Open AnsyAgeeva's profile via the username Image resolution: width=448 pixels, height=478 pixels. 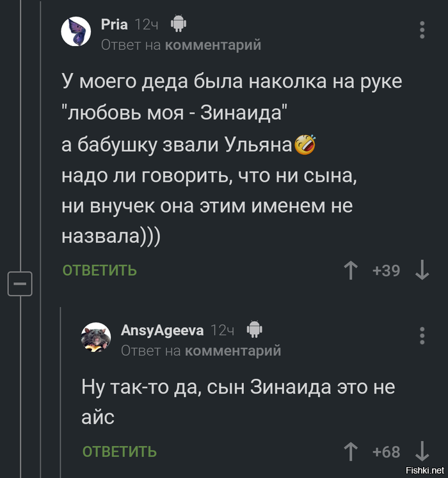(x=162, y=330)
